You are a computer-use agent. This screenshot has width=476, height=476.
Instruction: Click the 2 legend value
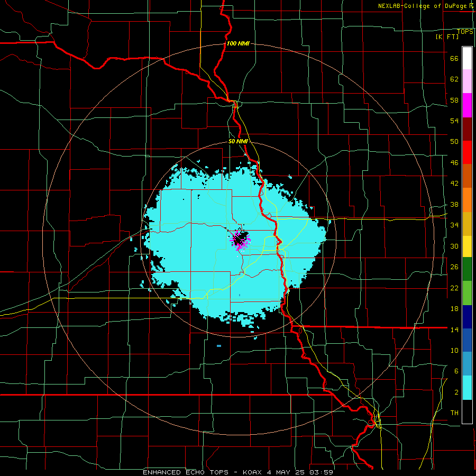point(456,392)
